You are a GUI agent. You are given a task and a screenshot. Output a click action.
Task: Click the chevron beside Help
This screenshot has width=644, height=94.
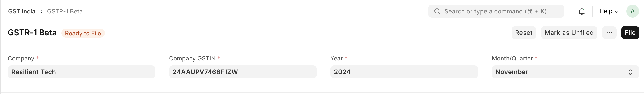617,12
